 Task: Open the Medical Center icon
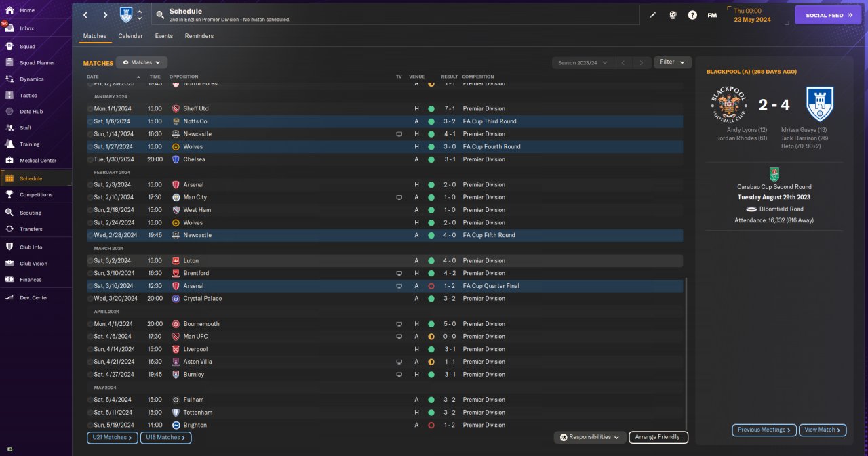(9, 161)
